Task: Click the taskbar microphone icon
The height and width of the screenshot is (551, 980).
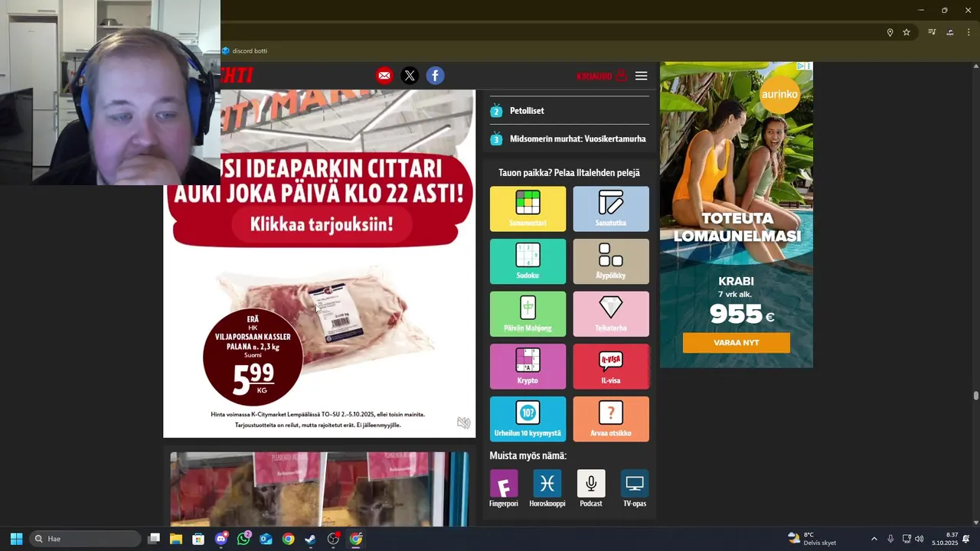Action: pos(890,539)
